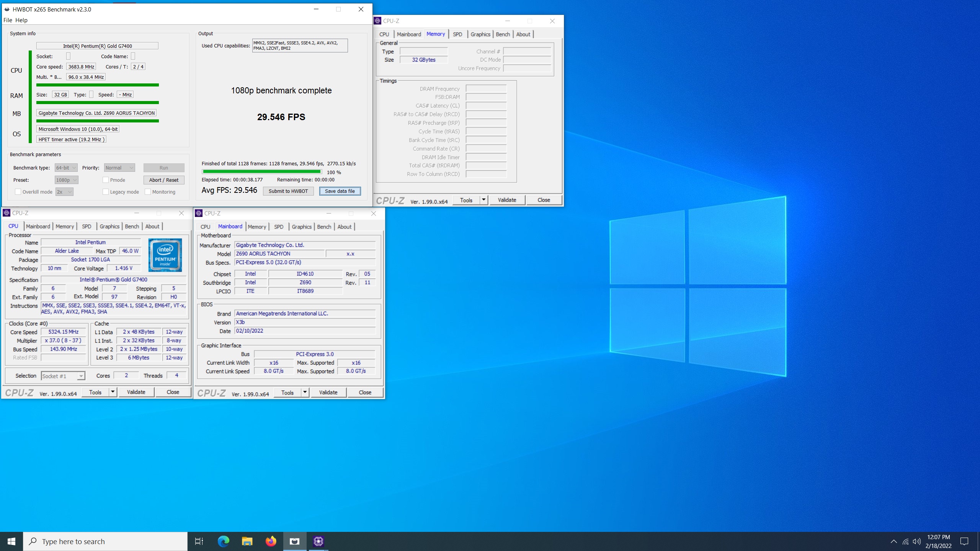Open the Windows Start menu
The width and height of the screenshot is (980, 551).
pos(11,541)
